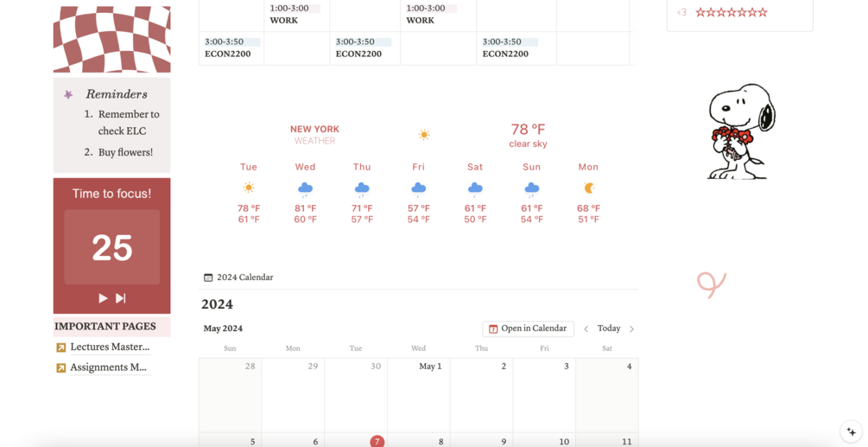This screenshot has width=868, height=447.
Task: Click the checkered cover image
Action: point(111,39)
